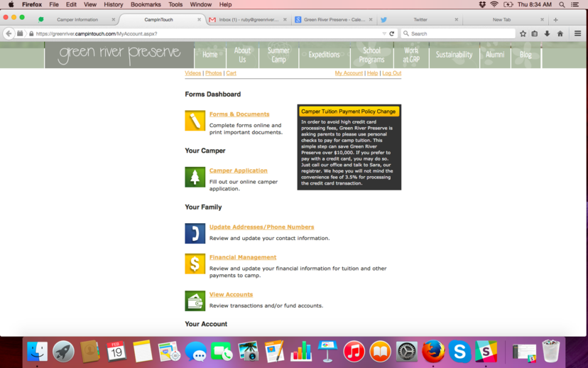Open System Preferences gear in the dock
Viewport: 588px width, 368px height.
[x=407, y=352]
